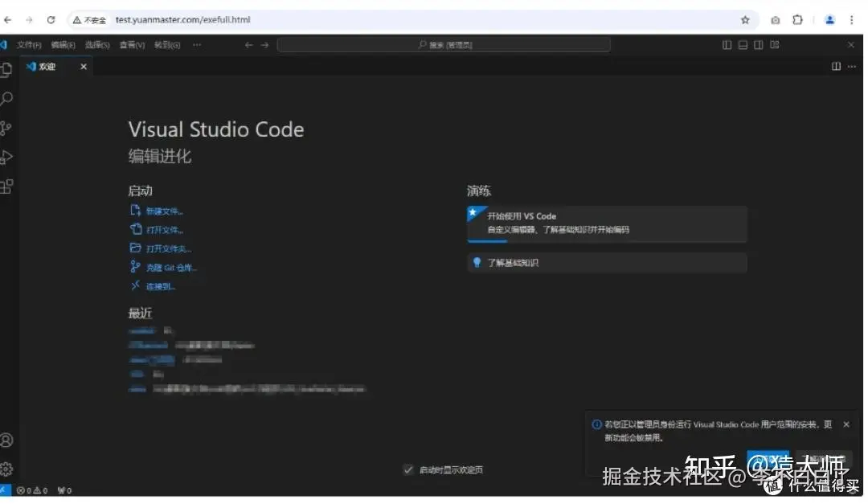Viewport: 868px width, 504px height.
Task: Open the browser three-dot menu
Action: [851, 20]
